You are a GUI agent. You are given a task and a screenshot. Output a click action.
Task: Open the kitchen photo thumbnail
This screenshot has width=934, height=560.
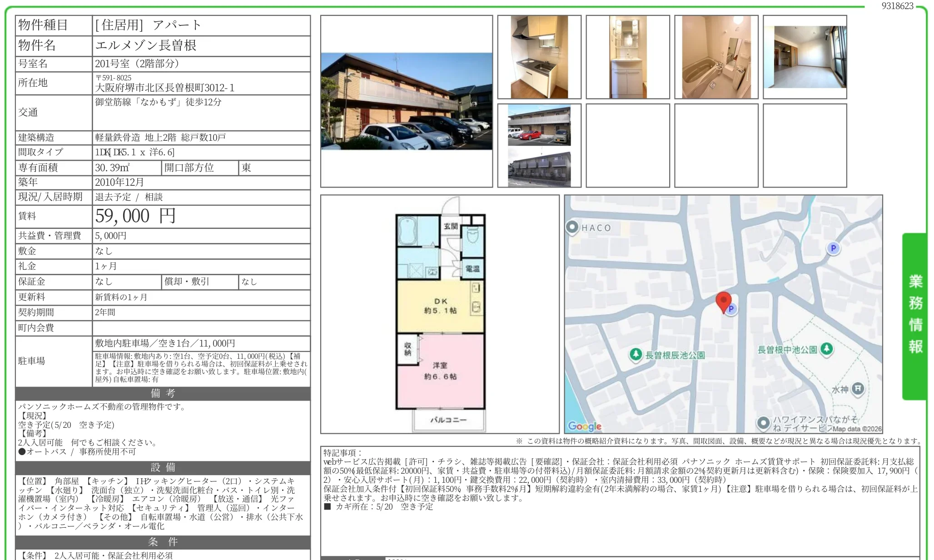(539, 57)
